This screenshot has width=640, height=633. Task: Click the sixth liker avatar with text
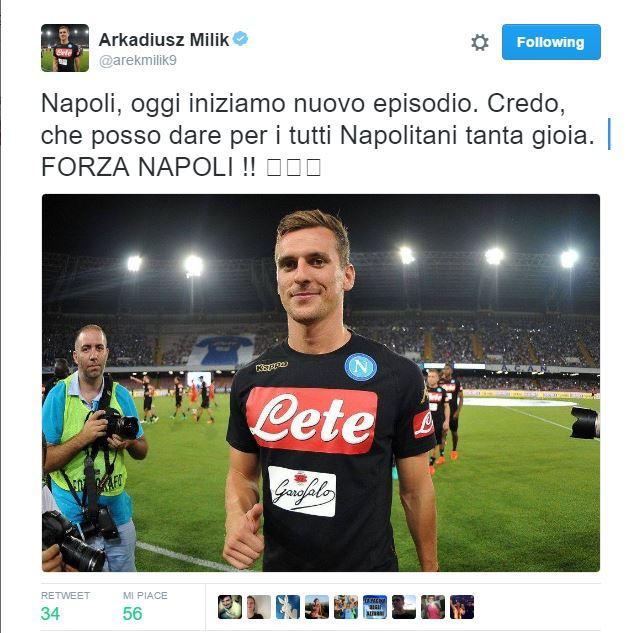(375, 607)
